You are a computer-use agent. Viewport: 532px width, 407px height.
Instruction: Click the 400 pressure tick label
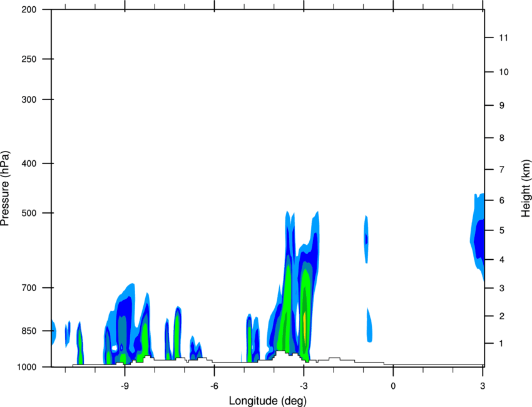click(x=29, y=163)
